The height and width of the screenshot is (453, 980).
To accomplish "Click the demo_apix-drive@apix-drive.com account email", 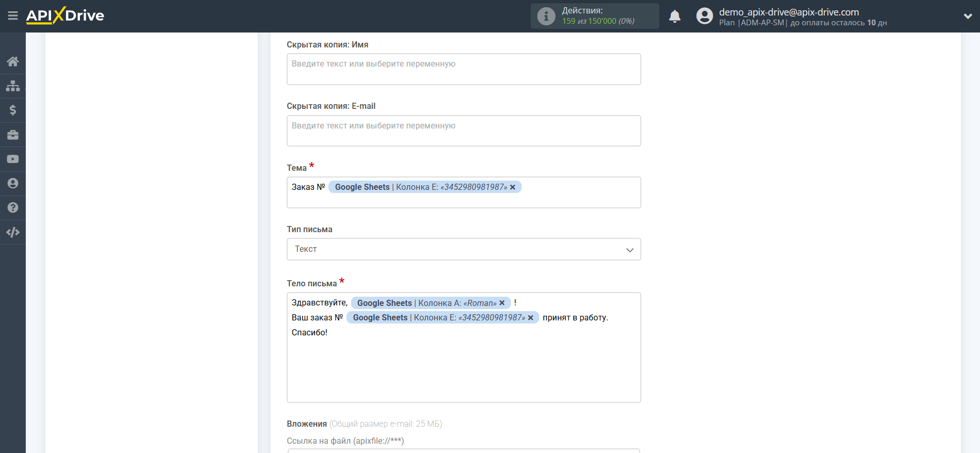I will (789, 12).
